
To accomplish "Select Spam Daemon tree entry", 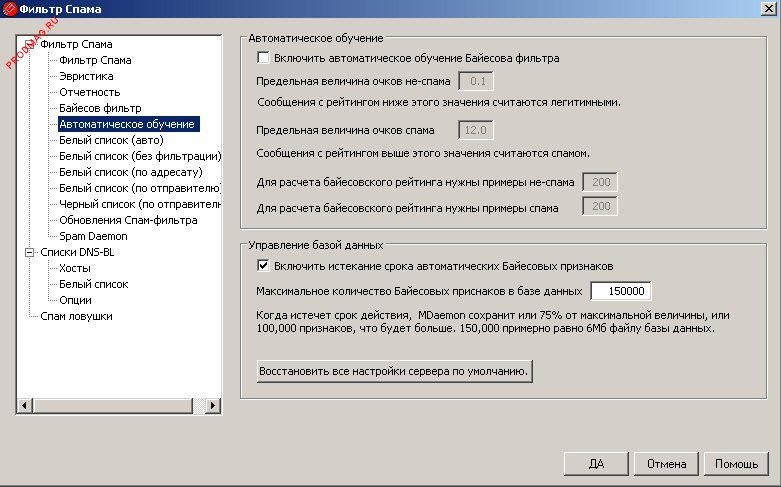I will click(94, 236).
